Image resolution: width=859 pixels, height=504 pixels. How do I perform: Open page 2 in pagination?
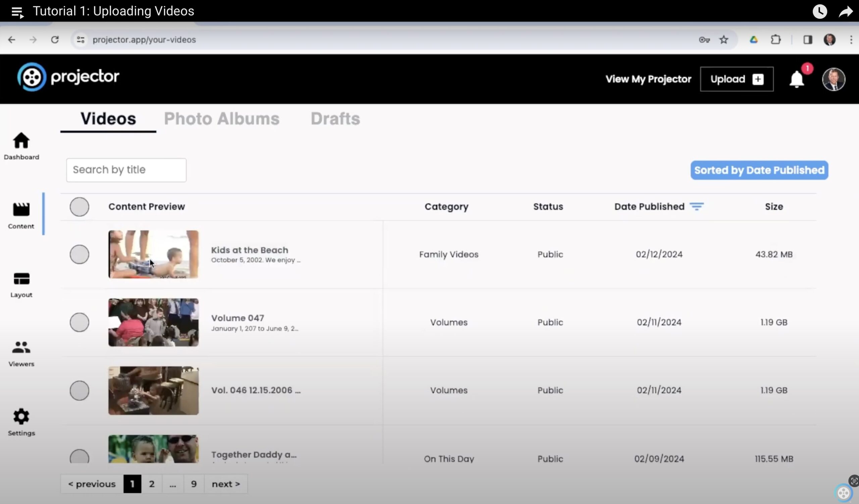point(152,484)
